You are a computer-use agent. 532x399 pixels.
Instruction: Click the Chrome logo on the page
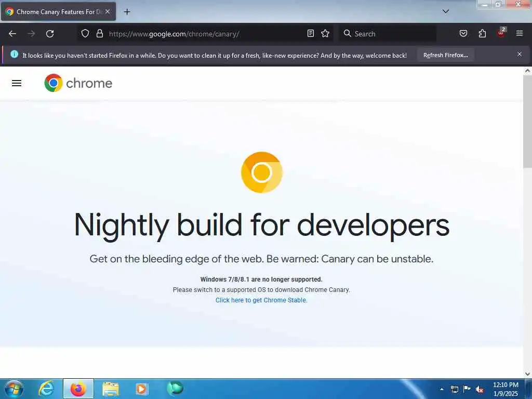tap(78, 83)
